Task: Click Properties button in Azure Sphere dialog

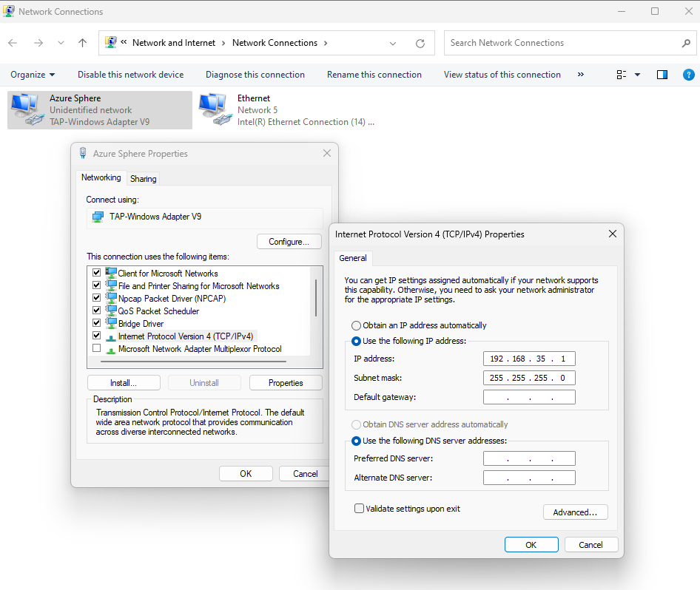Action: [286, 383]
